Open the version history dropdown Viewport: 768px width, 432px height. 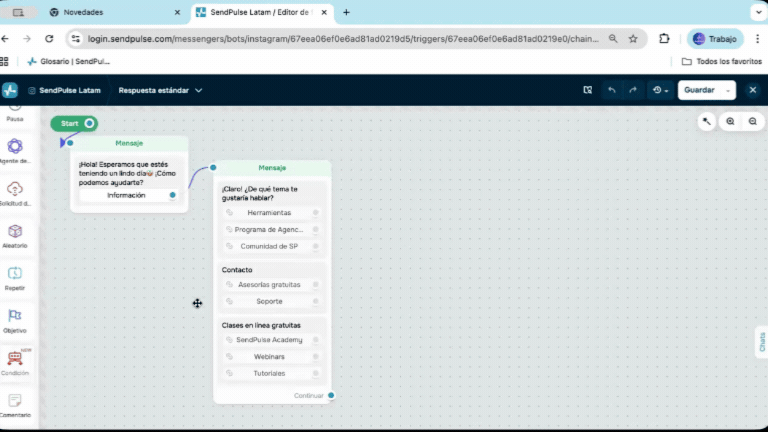point(660,90)
